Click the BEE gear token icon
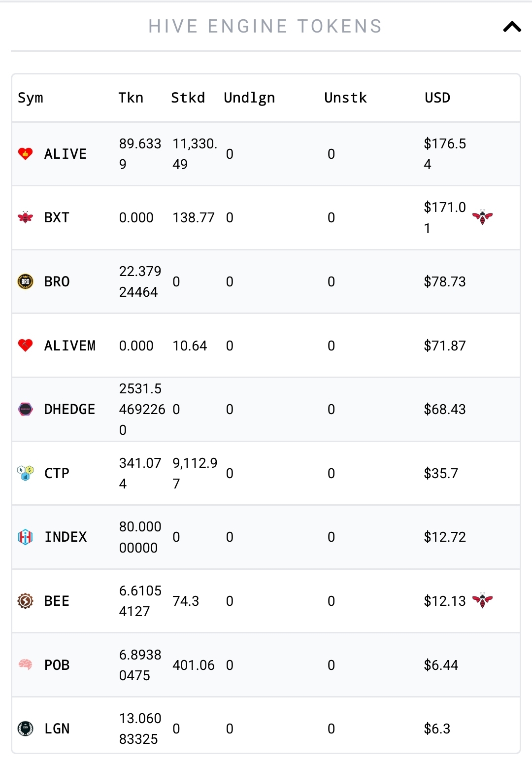Viewport: 532px width, 765px height. click(x=26, y=601)
